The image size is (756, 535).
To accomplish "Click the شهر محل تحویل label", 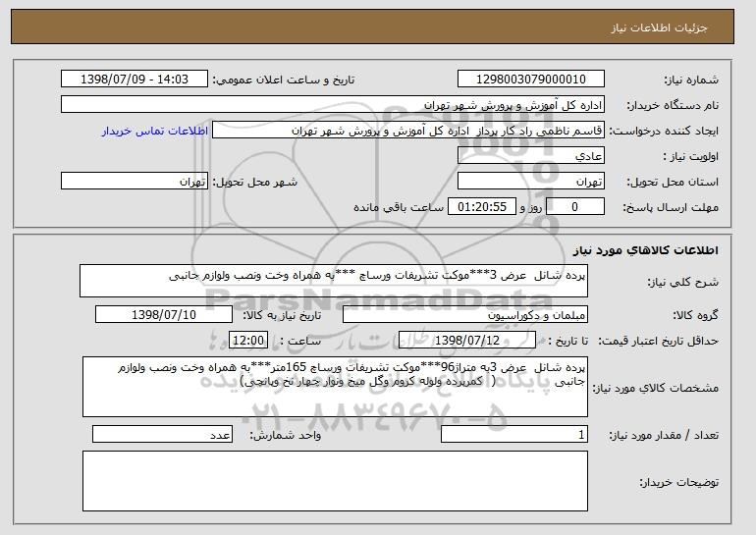I will tap(255, 183).
